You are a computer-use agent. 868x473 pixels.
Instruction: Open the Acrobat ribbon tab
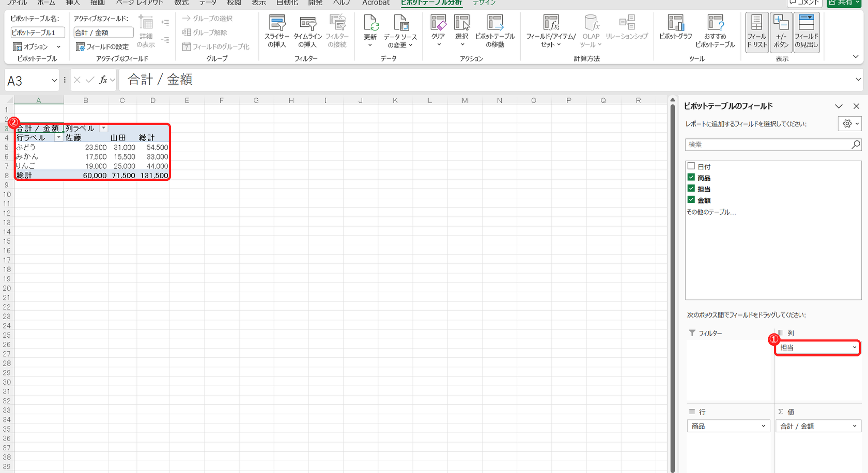(x=376, y=3)
